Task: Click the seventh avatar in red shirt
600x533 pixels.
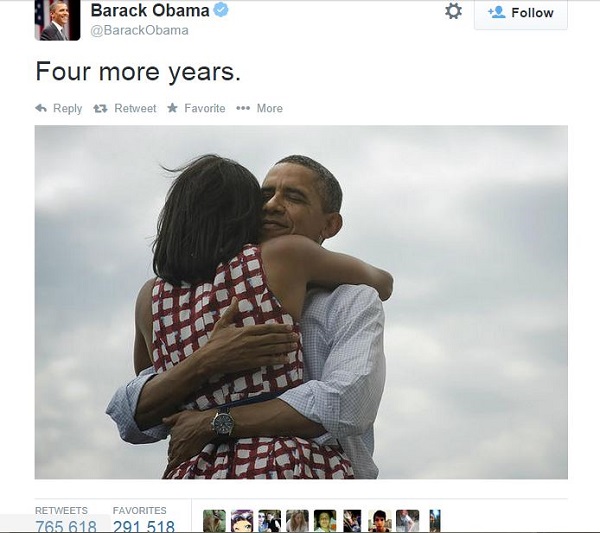Action: tap(380, 521)
